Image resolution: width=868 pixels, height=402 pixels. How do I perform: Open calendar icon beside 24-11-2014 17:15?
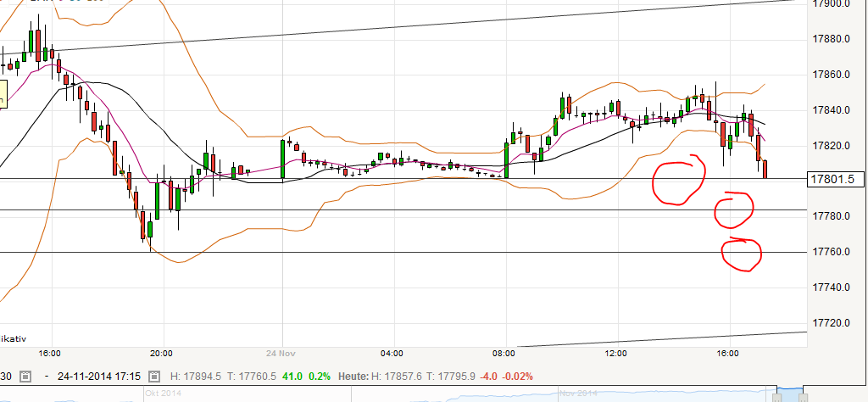click(x=153, y=377)
